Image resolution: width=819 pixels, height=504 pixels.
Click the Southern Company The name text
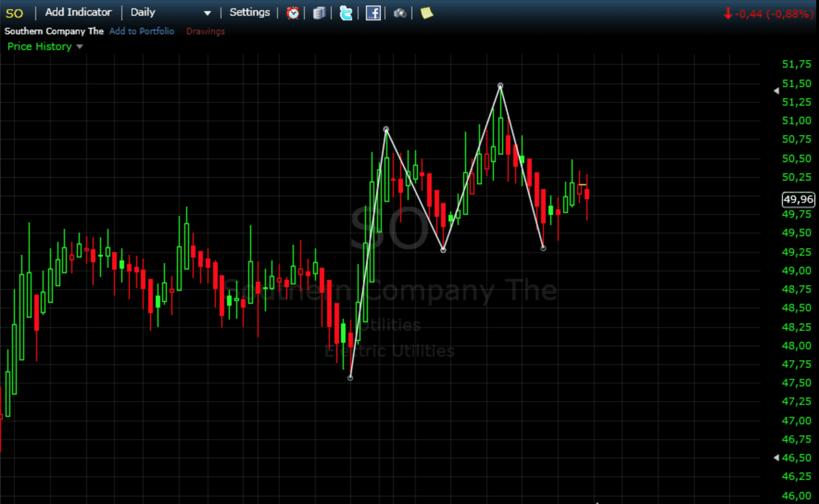coord(54,31)
